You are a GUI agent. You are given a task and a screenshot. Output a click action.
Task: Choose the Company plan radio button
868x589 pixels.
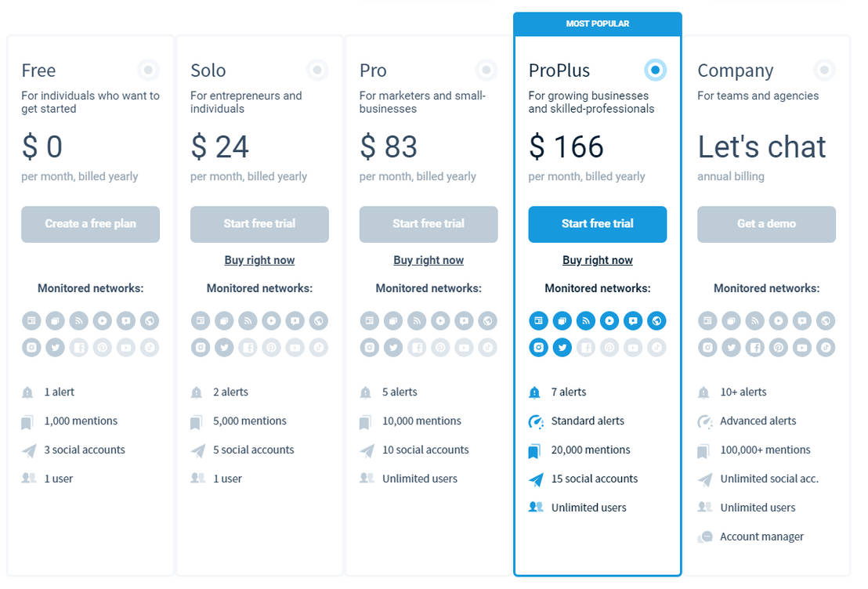tap(824, 70)
